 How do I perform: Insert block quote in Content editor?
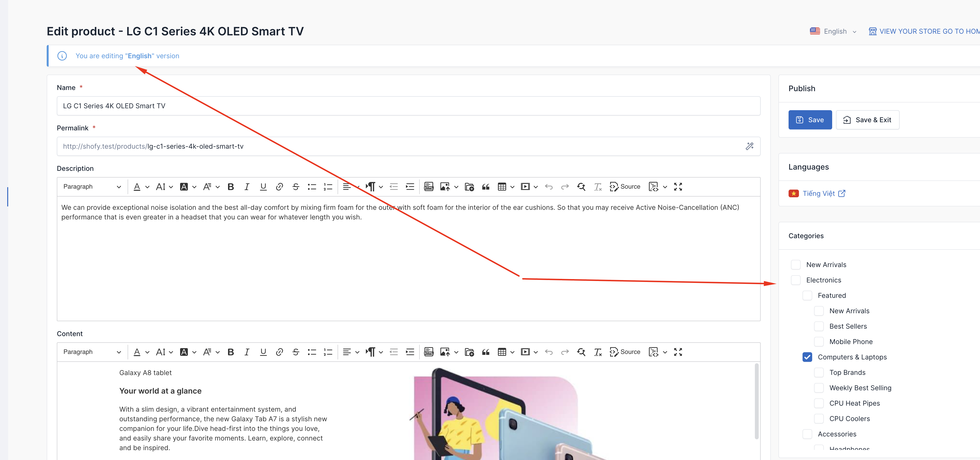click(x=486, y=352)
